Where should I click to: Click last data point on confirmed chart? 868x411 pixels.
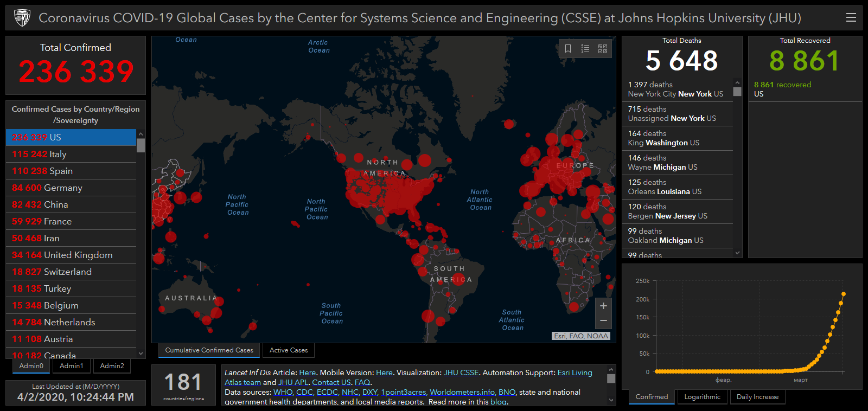844,294
